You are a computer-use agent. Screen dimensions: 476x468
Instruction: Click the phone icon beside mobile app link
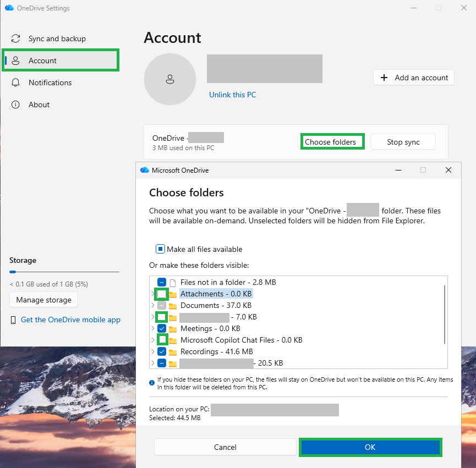tap(13, 320)
